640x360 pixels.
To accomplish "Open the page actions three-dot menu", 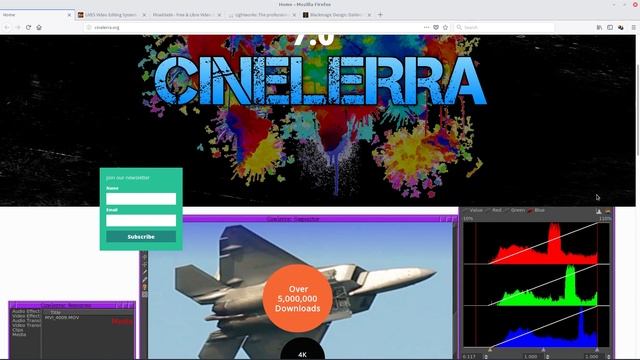I will (x=427, y=27).
